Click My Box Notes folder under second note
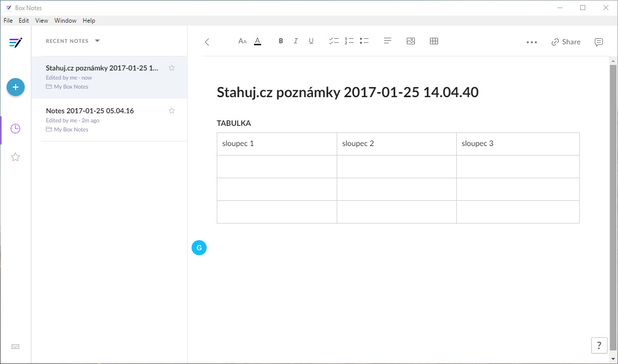The image size is (618, 364). pyautogui.click(x=67, y=129)
